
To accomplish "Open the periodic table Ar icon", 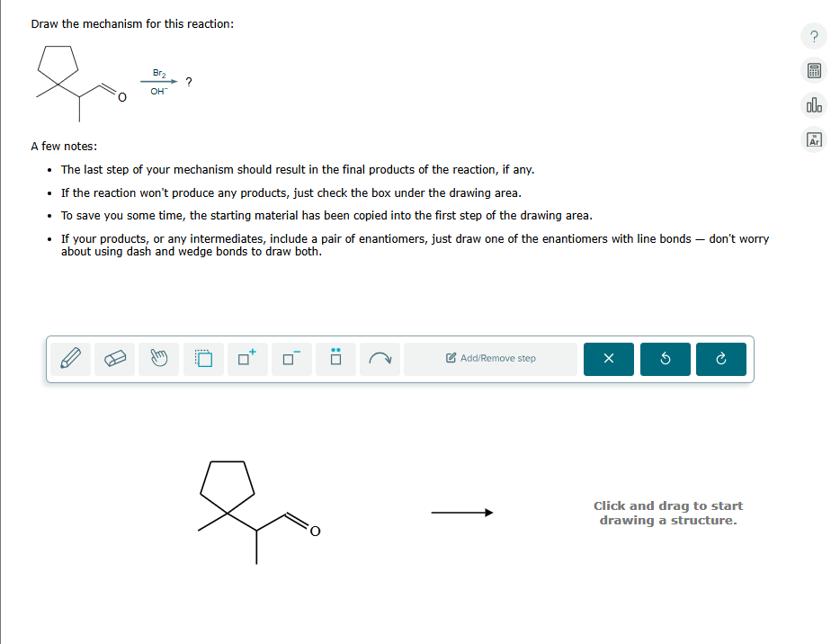I will (x=814, y=139).
